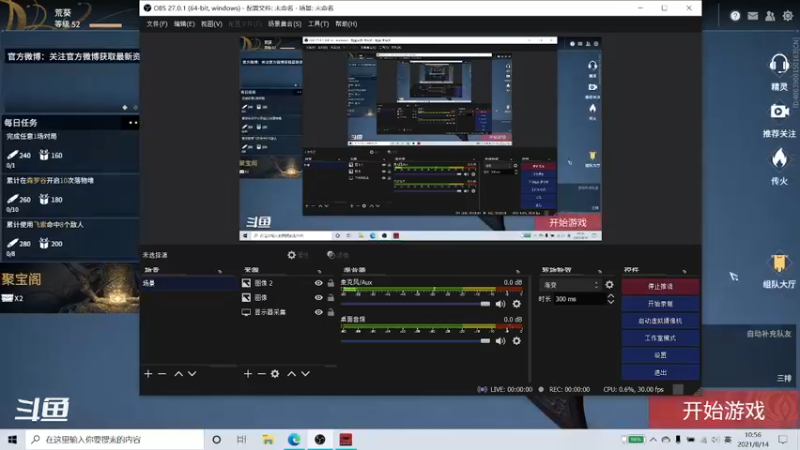Mute the 麦克风/Aux audio channel

click(x=501, y=304)
